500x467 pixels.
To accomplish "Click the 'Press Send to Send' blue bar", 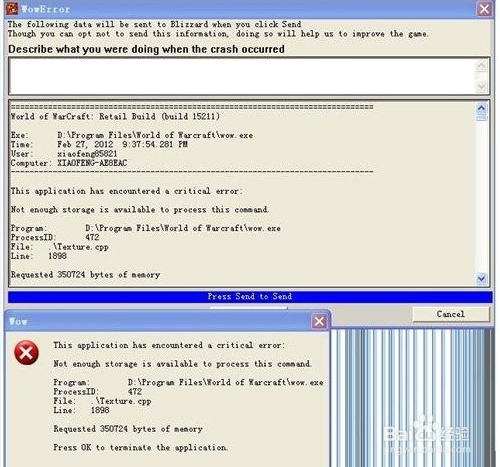I will pos(250,297).
